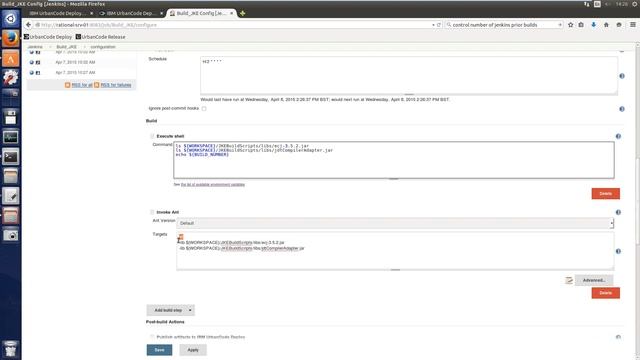Open build dated Apr 7 10:27 AM
Viewport: 640px width, 360px height.
[75, 73]
